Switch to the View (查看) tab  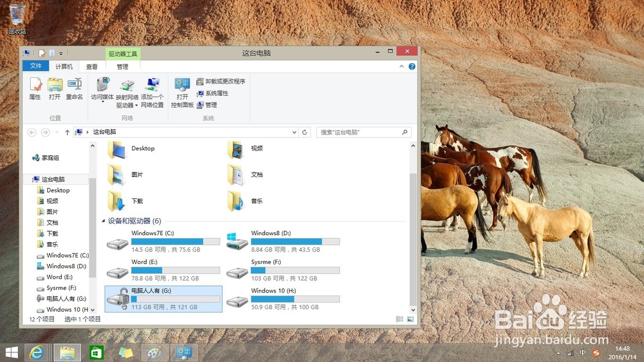click(91, 66)
